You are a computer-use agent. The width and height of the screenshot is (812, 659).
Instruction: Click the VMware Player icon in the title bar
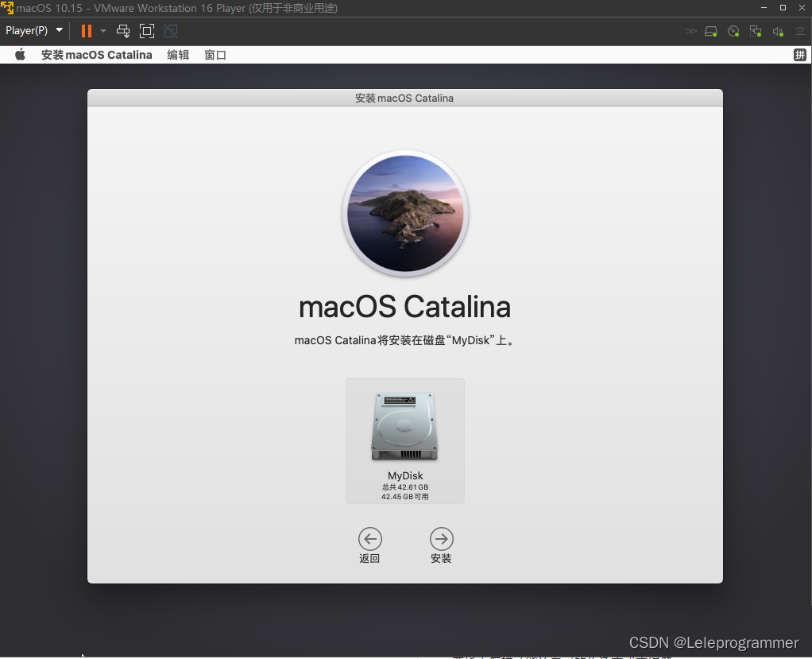coord(7,8)
